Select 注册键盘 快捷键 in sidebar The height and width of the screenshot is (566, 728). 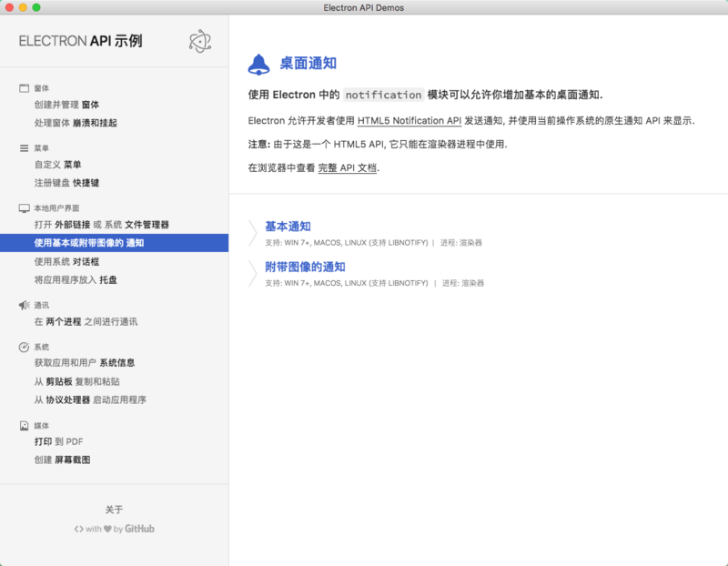[x=66, y=183]
